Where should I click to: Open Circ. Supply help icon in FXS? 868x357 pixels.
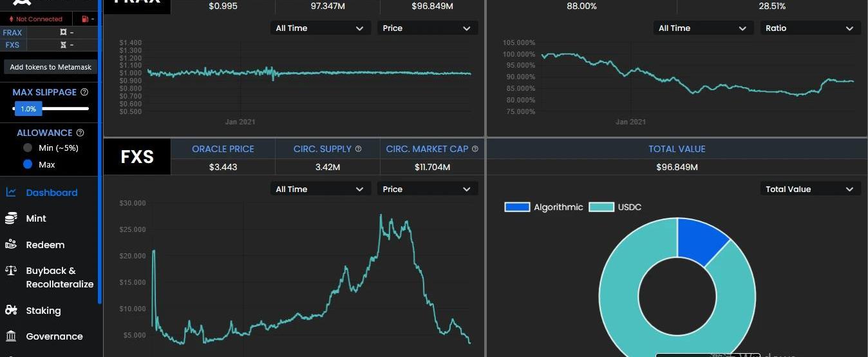tap(358, 149)
